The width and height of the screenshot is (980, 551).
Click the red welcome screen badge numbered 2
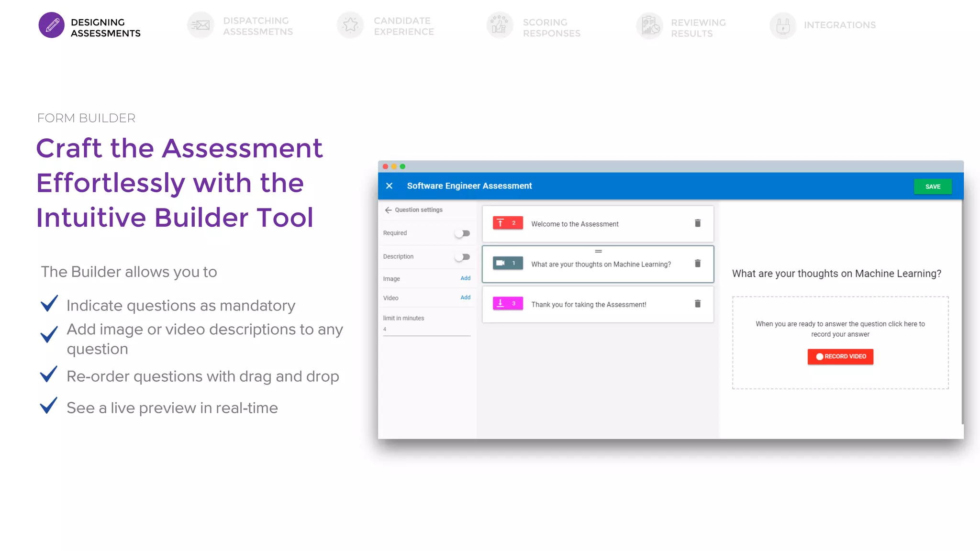[x=508, y=223]
